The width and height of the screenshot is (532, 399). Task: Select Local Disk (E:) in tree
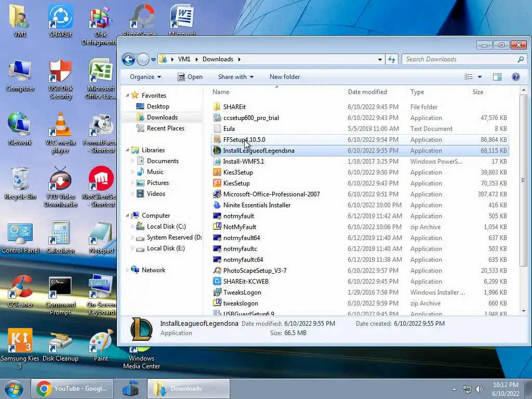[166, 248]
